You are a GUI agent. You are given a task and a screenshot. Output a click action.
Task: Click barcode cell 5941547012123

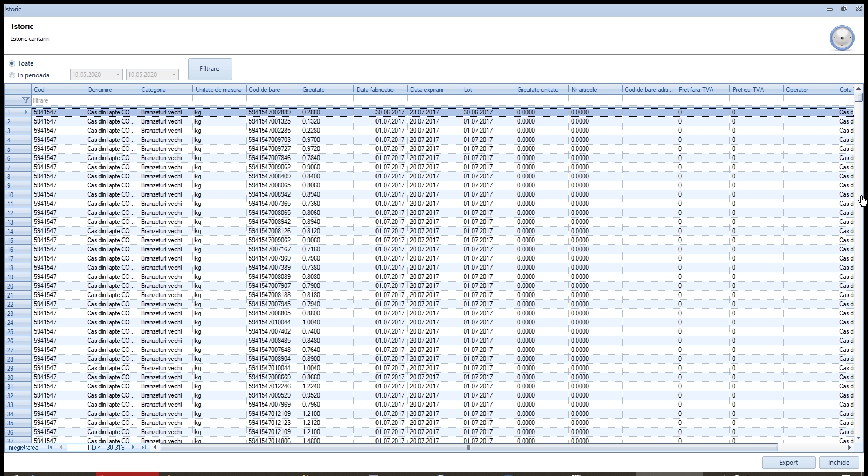pos(273,423)
